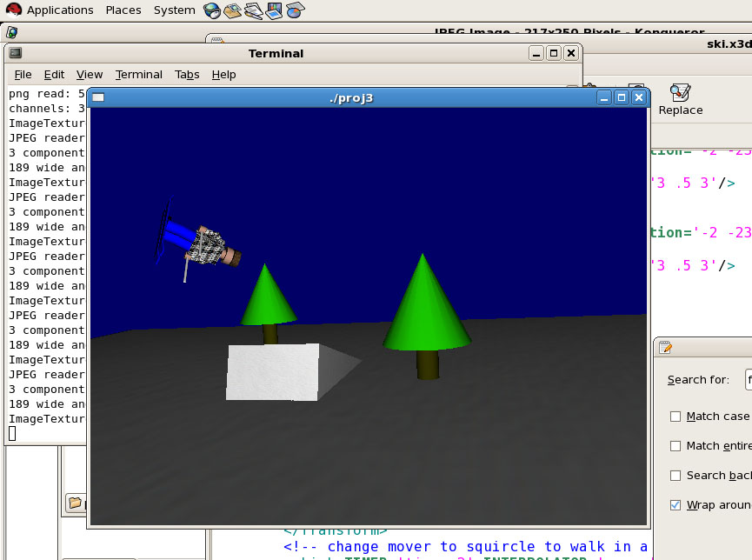Viewport: 752px width, 560px height.
Task: Open the Terminal's Tabs menu
Action: pos(187,75)
